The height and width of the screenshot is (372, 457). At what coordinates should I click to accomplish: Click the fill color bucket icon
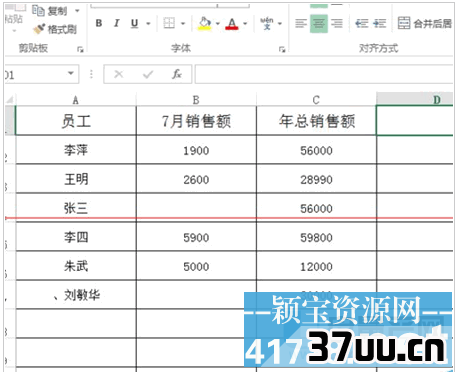[205, 23]
